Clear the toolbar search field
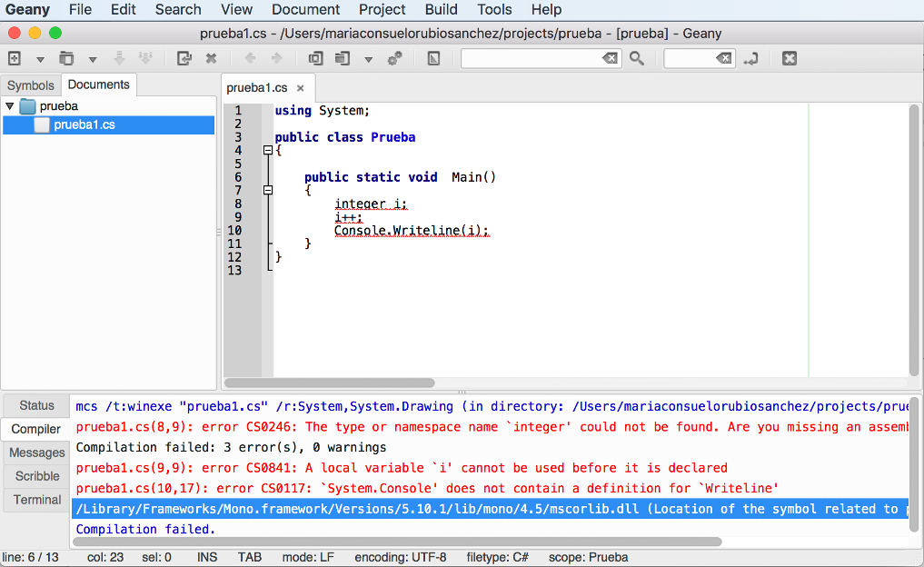This screenshot has height=567, width=924. click(x=610, y=58)
